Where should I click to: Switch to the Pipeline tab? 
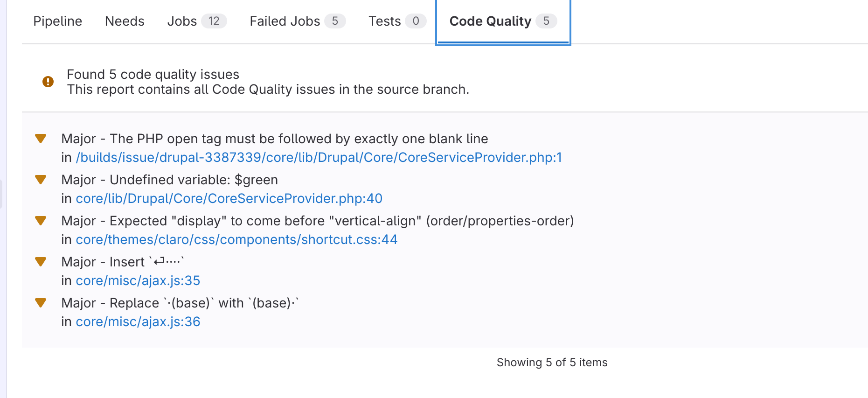(x=57, y=21)
